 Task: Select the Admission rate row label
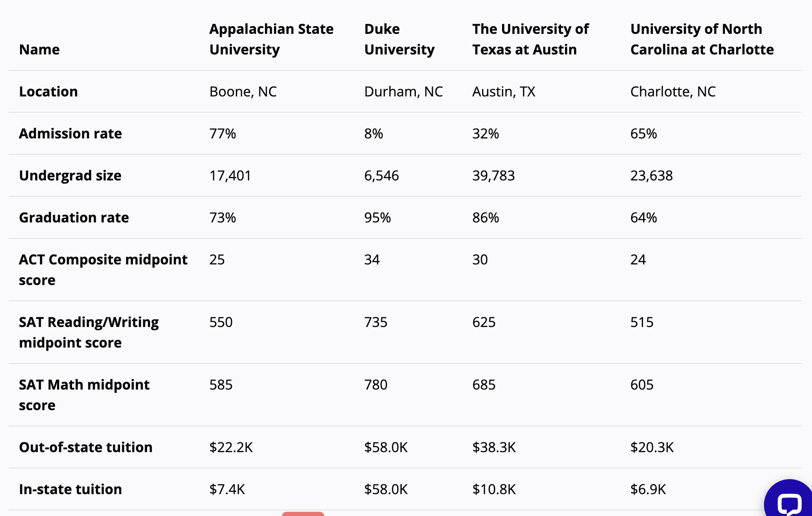[x=70, y=133]
